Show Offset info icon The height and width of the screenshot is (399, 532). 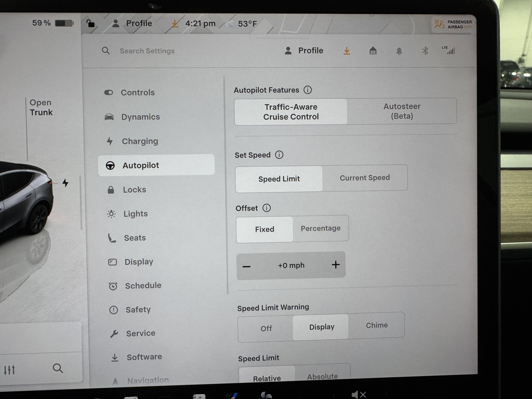(x=266, y=208)
